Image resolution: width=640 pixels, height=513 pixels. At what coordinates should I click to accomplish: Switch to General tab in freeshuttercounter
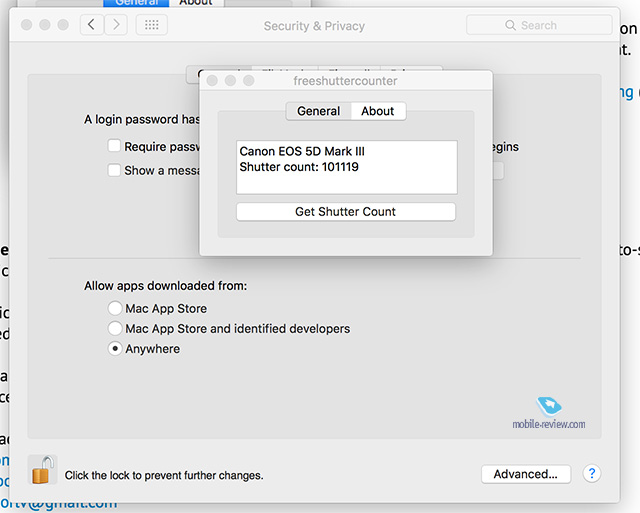(x=318, y=111)
